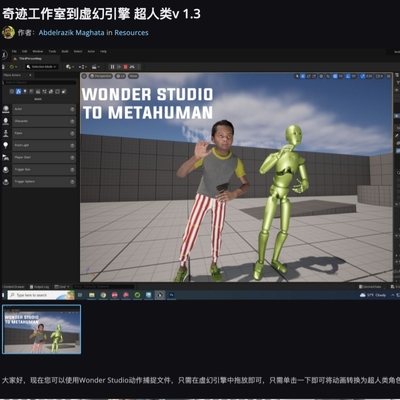The width and height of the screenshot is (400, 400).
Task: Click the eject from player button
Action: tap(132, 67)
